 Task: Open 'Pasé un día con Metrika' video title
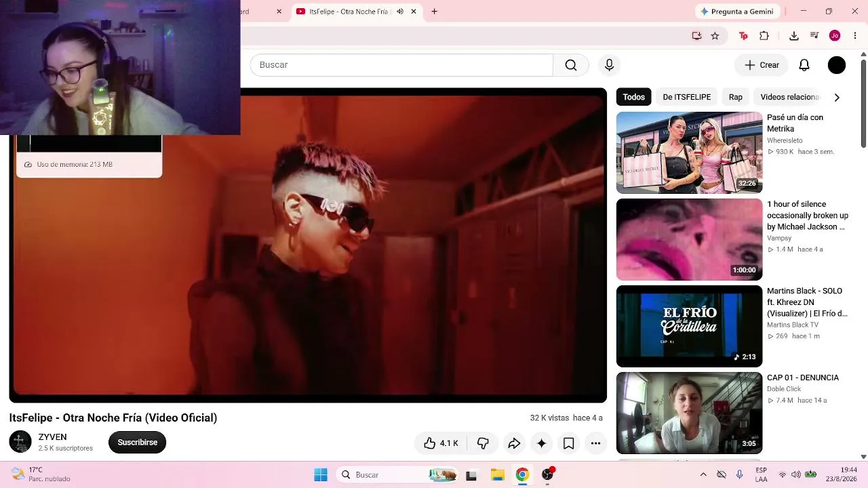[x=795, y=123]
